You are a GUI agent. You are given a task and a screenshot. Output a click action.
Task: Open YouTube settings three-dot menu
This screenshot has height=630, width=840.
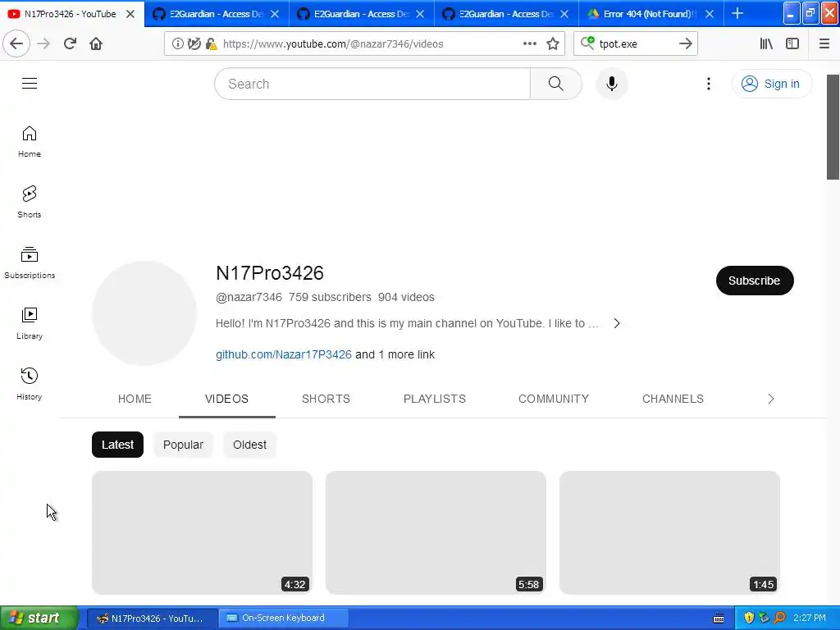(708, 84)
